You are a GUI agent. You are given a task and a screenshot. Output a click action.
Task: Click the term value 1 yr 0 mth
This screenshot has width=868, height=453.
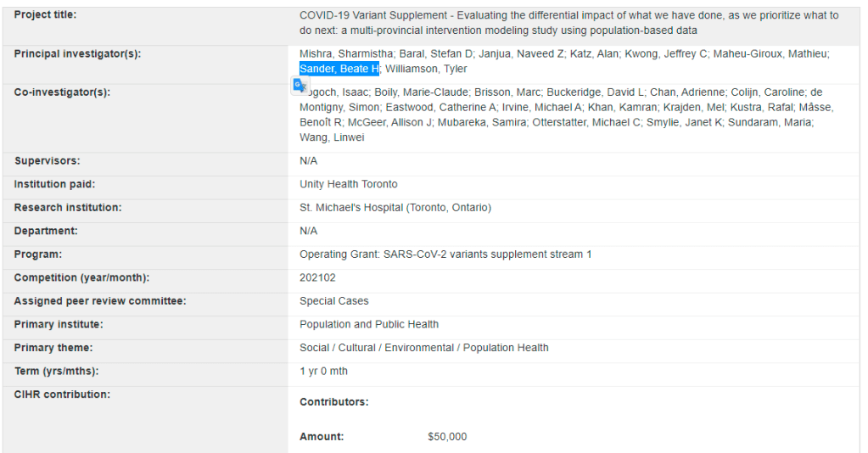pyautogui.click(x=323, y=371)
